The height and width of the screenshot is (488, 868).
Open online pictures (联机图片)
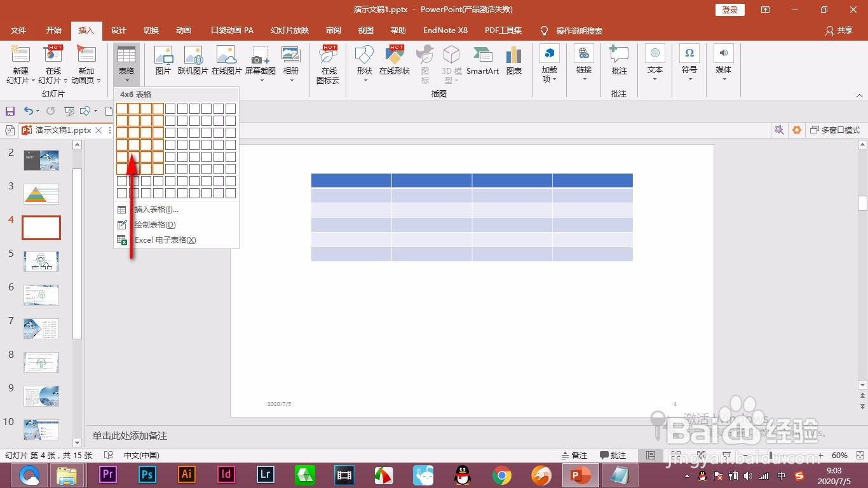pyautogui.click(x=193, y=61)
